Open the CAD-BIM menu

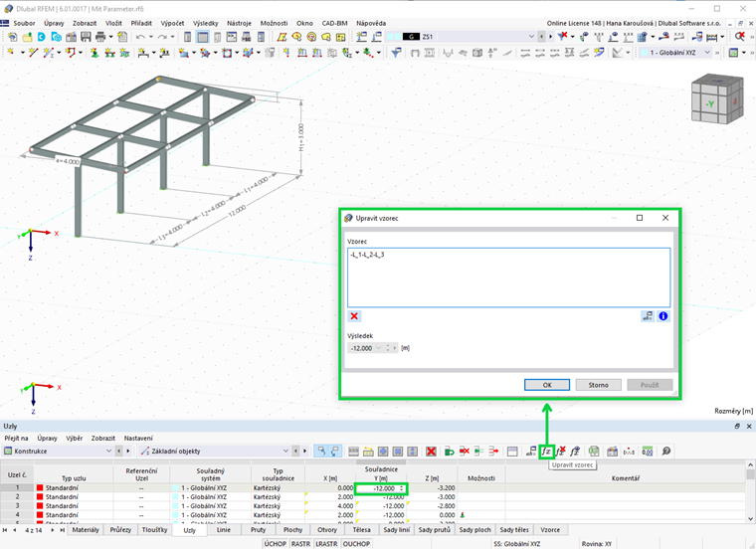click(334, 23)
